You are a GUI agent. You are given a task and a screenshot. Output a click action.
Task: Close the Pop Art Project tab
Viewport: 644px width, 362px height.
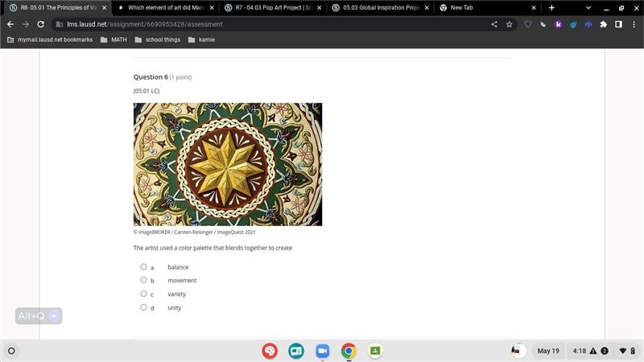pyautogui.click(x=319, y=8)
